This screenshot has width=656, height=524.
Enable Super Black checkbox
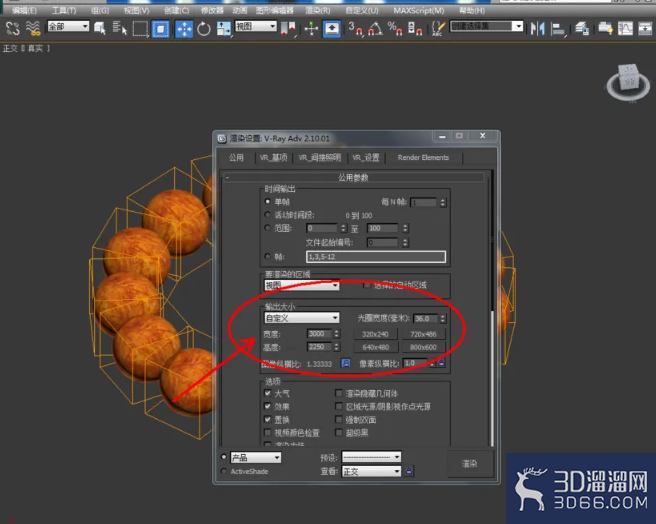point(339,432)
